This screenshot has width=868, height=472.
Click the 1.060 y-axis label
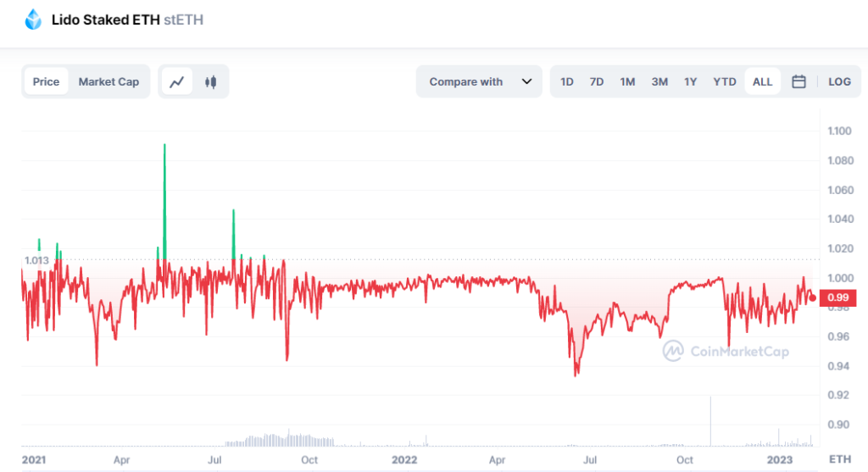coord(839,190)
